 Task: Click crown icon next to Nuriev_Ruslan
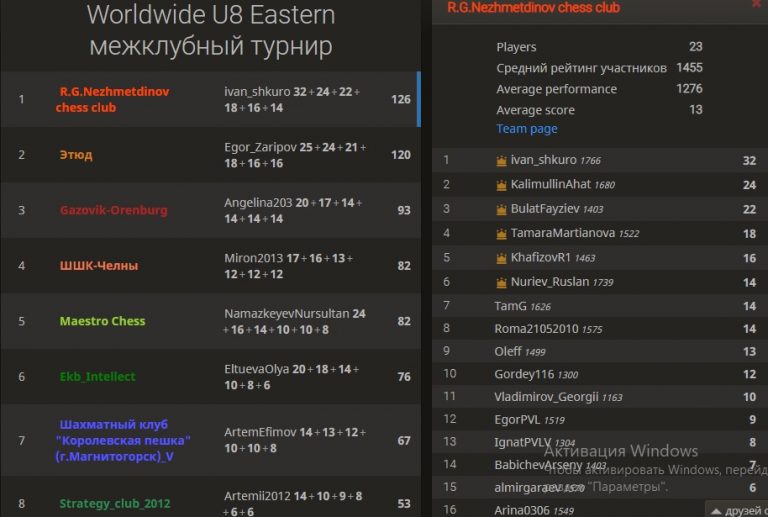[x=502, y=283]
